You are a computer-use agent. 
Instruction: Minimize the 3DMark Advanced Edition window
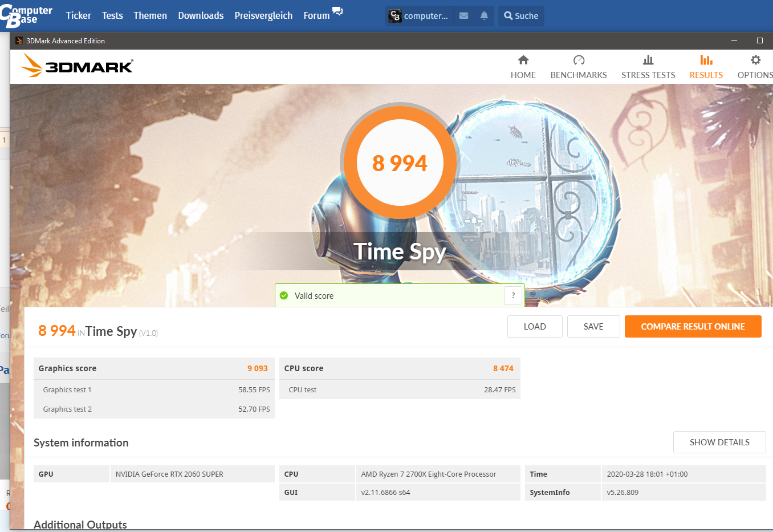coord(734,40)
